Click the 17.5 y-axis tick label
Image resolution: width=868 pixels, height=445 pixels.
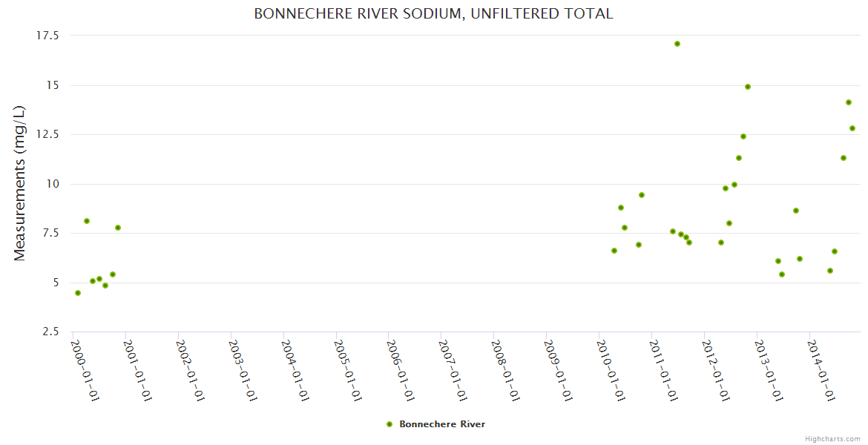coord(48,36)
